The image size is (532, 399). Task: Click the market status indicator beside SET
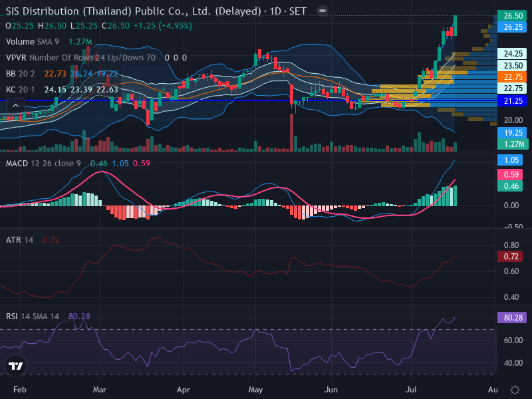(x=323, y=11)
